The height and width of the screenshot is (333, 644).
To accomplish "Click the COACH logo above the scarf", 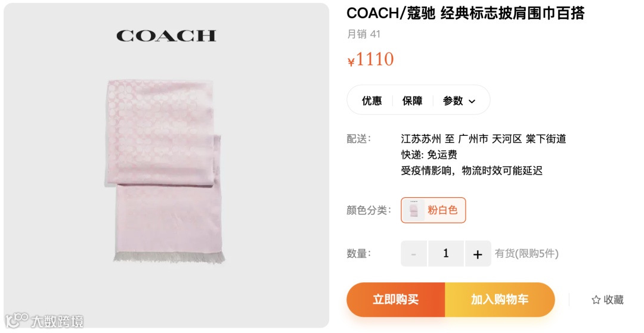I will tap(166, 36).
